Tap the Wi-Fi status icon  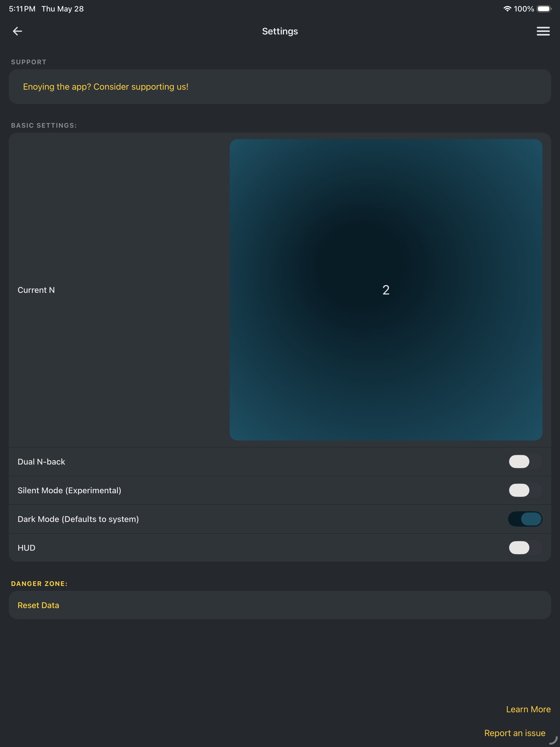pos(507,9)
